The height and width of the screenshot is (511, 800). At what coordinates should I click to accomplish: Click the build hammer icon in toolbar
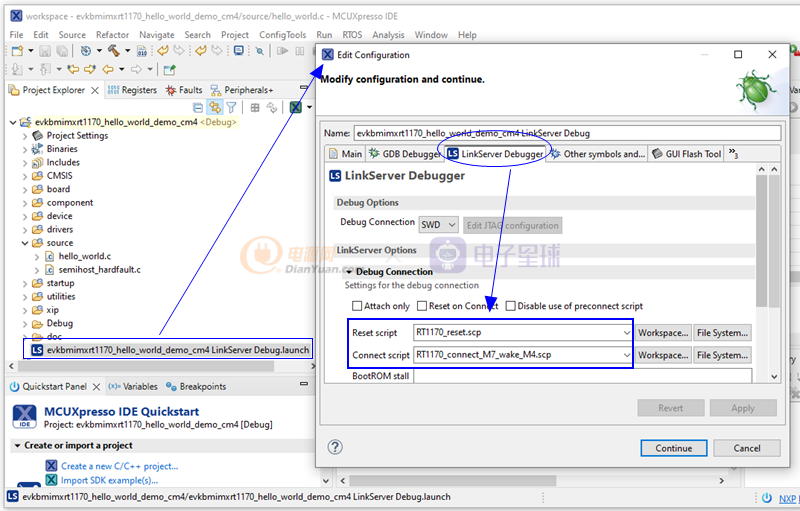click(113, 50)
